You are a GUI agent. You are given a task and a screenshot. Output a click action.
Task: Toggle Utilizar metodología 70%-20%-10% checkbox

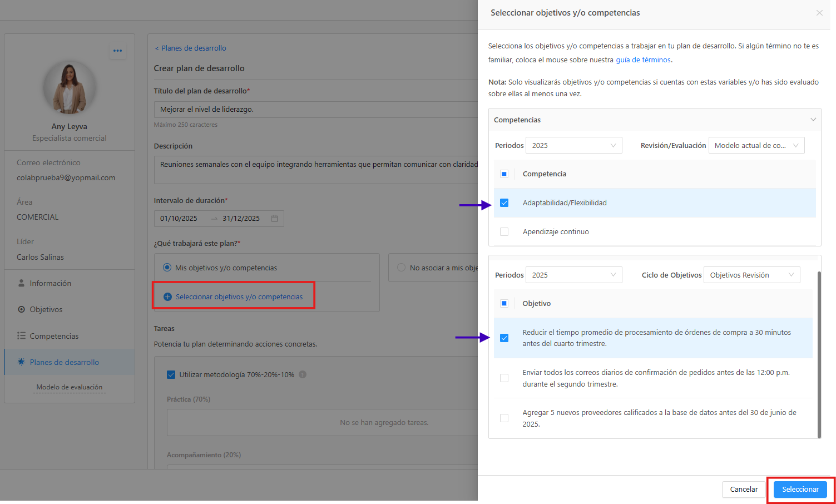[171, 374]
